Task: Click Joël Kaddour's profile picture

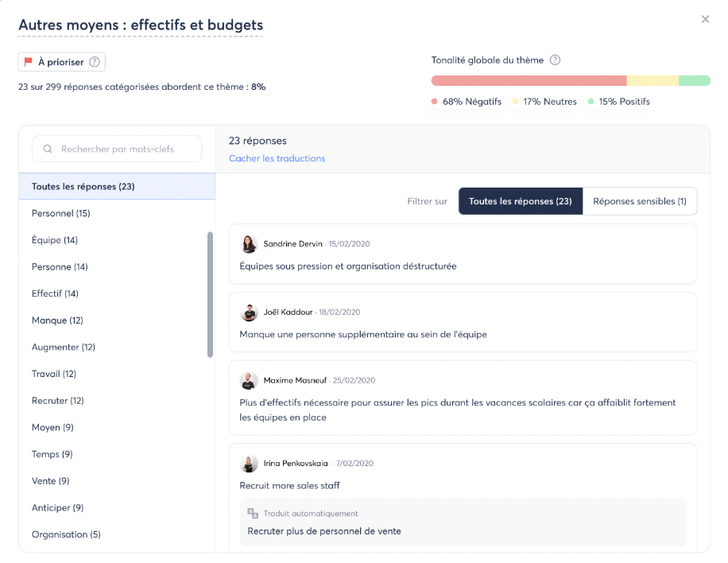Action: click(249, 313)
